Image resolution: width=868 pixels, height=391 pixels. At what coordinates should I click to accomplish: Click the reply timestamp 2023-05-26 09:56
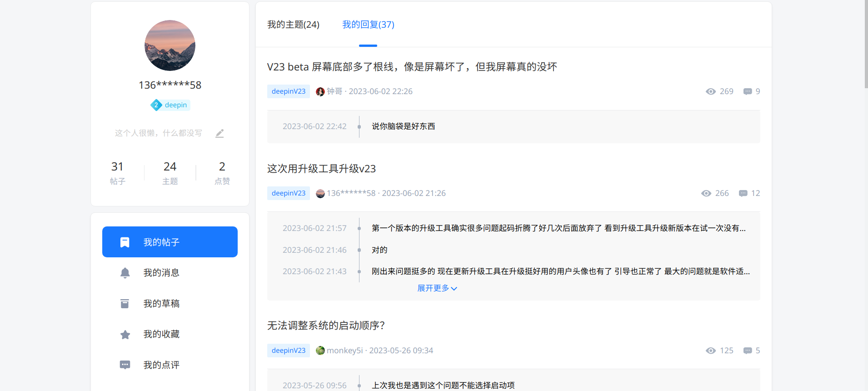point(314,386)
